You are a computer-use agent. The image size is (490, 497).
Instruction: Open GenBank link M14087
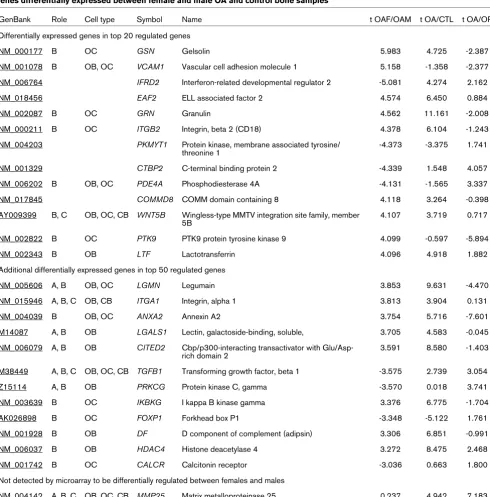14,332
